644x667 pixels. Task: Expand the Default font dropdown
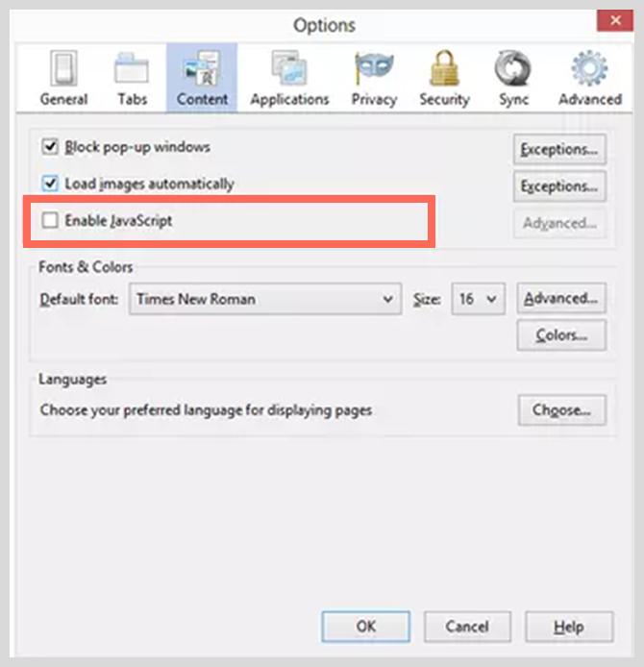265,299
